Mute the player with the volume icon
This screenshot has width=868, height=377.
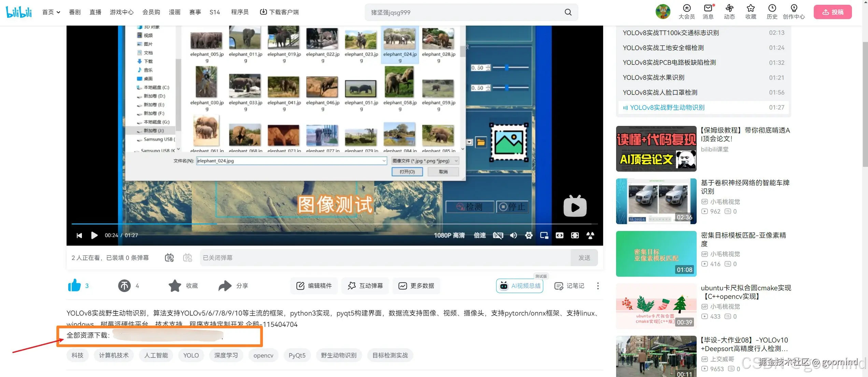pyautogui.click(x=513, y=235)
